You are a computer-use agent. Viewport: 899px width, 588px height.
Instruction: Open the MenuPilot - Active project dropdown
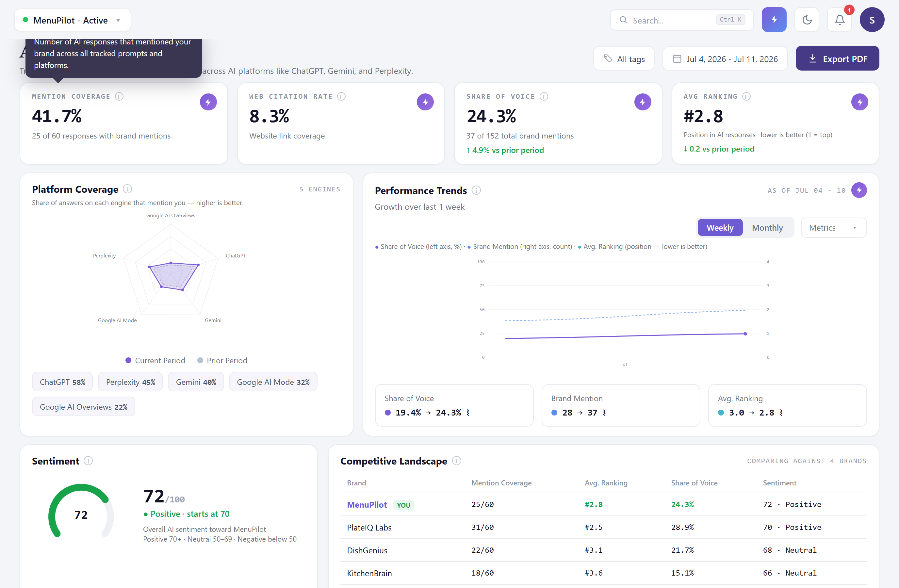click(x=73, y=20)
